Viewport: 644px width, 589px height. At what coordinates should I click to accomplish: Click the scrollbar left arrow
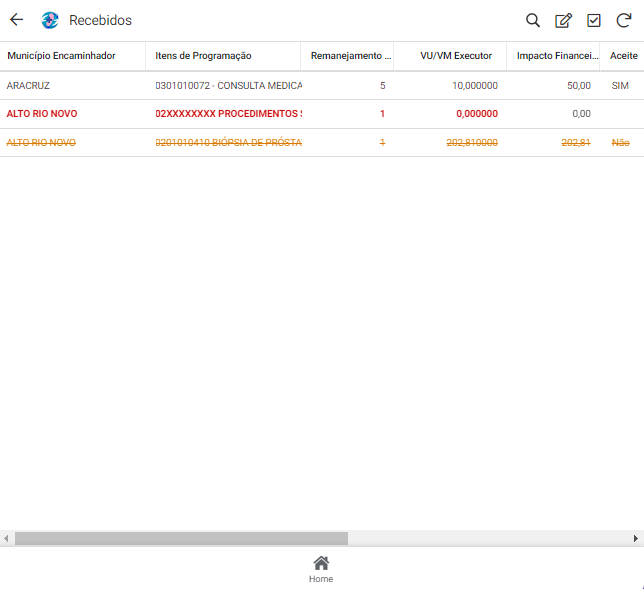(6, 538)
